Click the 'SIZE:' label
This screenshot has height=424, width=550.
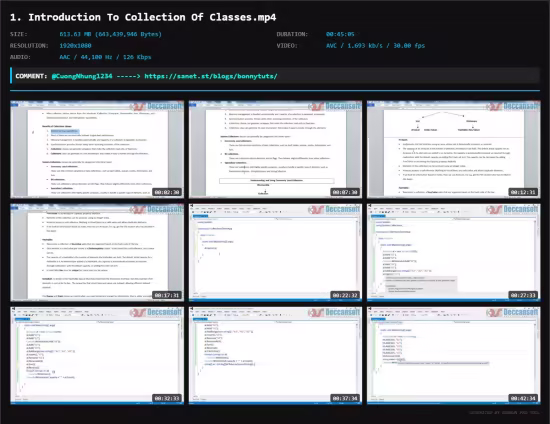coord(19,34)
